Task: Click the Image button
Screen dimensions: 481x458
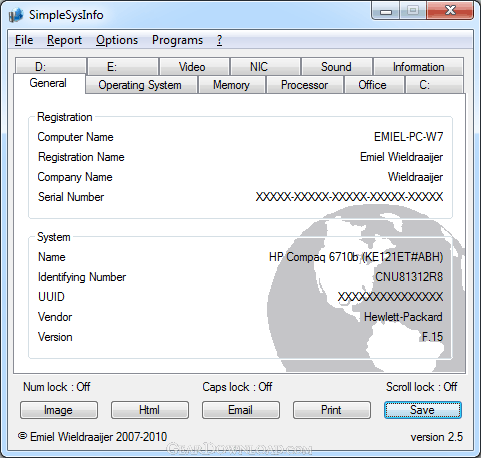Action: pos(59,410)
